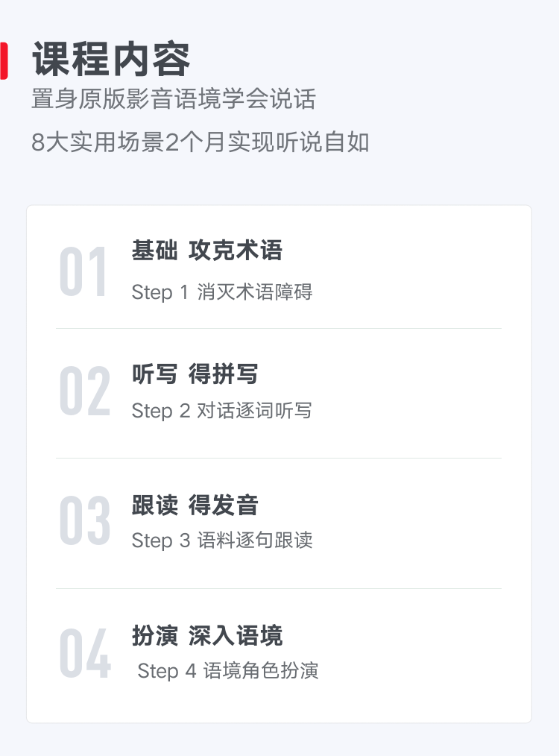559x756 pixels.
Task: Click Step 1 消灭术语障碍
Action: point(222,292)
